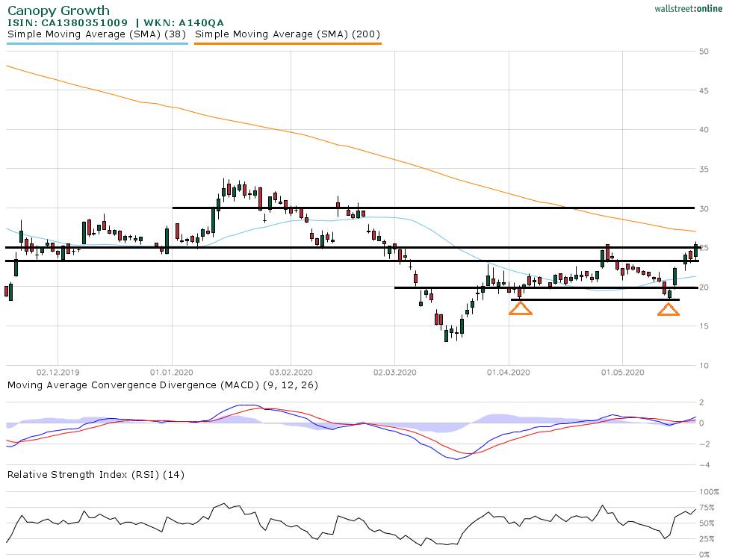Viewport: 729px width, 560px height.
Task: Click the price axis value 15
Action: click(704, 326)
